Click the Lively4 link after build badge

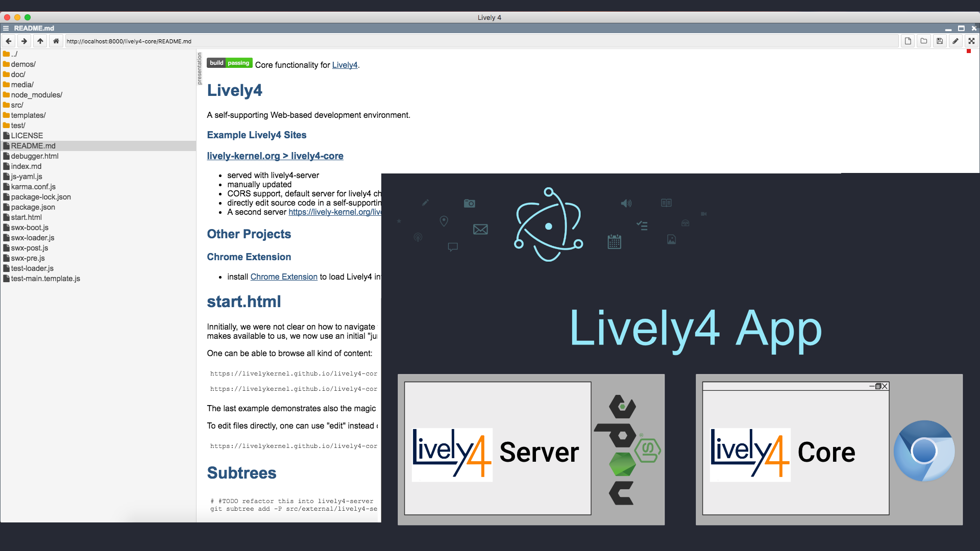[345, 65]
